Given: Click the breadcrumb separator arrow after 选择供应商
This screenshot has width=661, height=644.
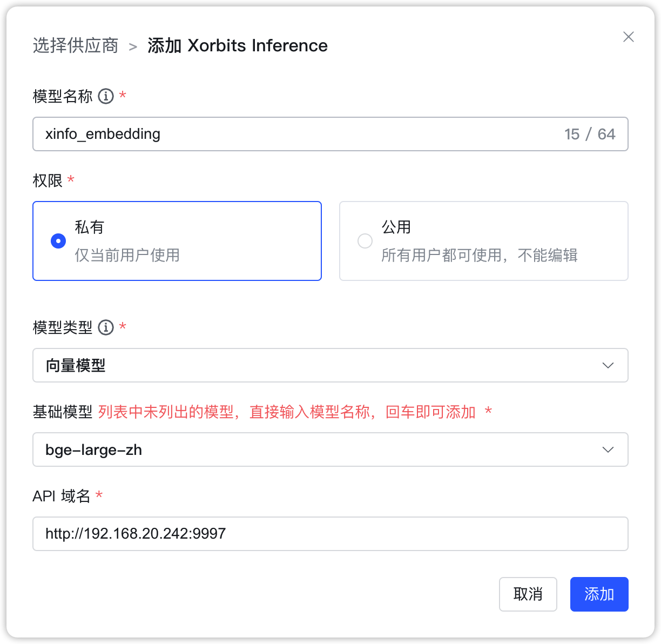Looking at the screenshot, I should (133, 47).
